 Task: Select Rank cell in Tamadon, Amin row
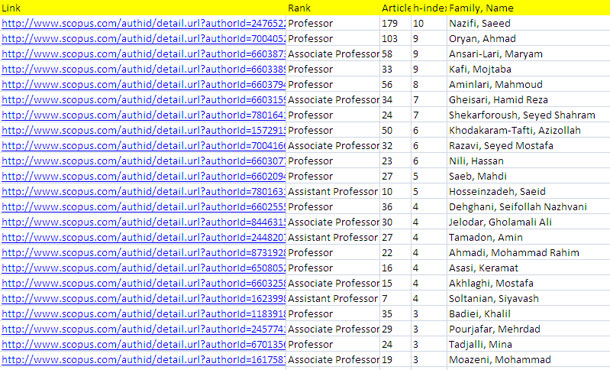click(x=333, y=237)
